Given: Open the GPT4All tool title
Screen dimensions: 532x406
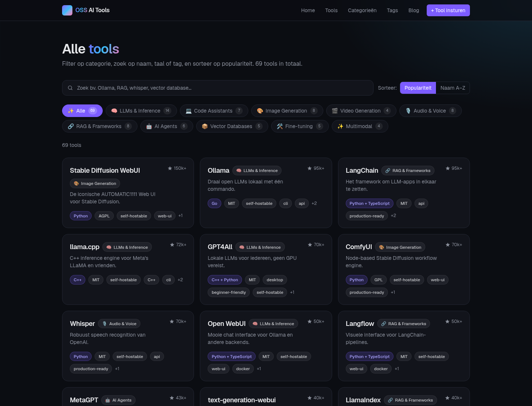Looking at the screenshot, I should pos(220,247).
